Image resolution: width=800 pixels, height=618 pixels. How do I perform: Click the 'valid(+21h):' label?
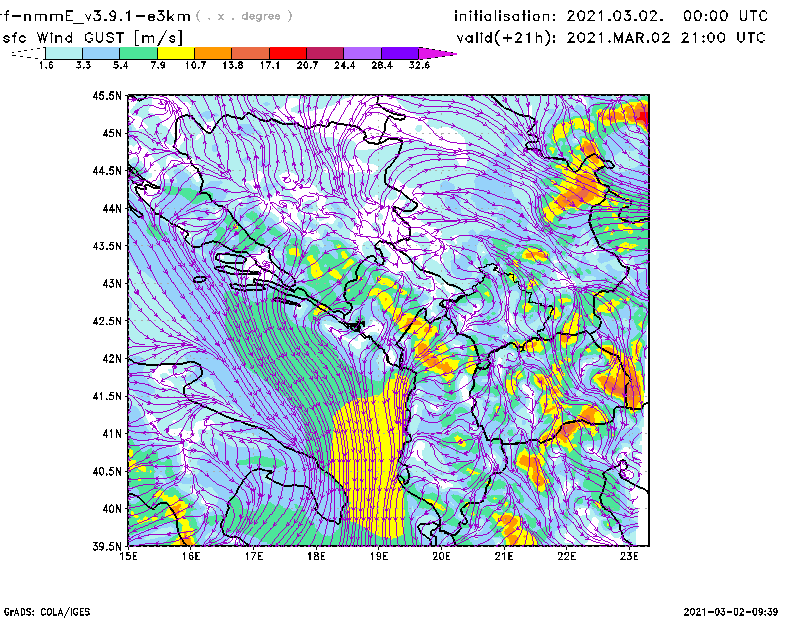[507, 38]
